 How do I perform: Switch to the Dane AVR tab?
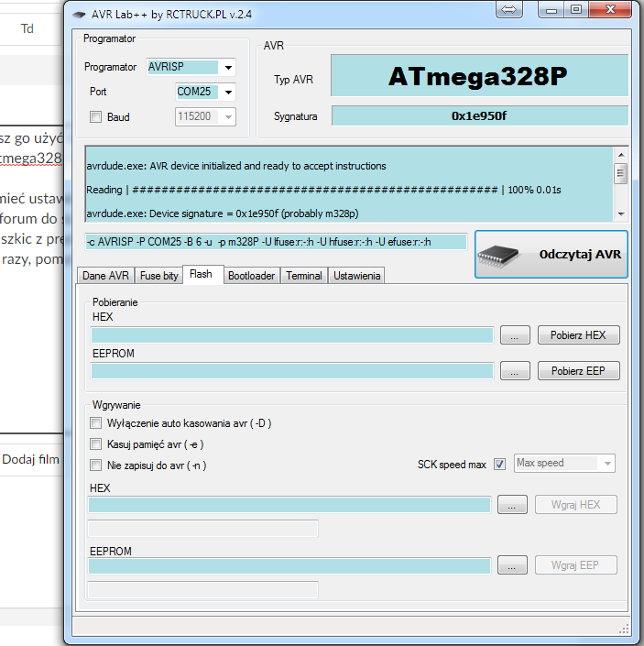click(x=105, y=276)
